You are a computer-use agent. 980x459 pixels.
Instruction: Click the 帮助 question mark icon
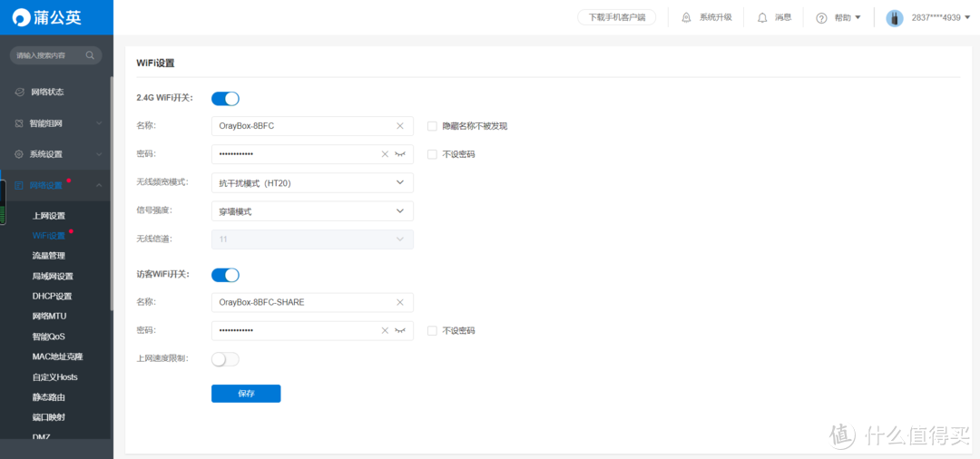tap(821, 18)
